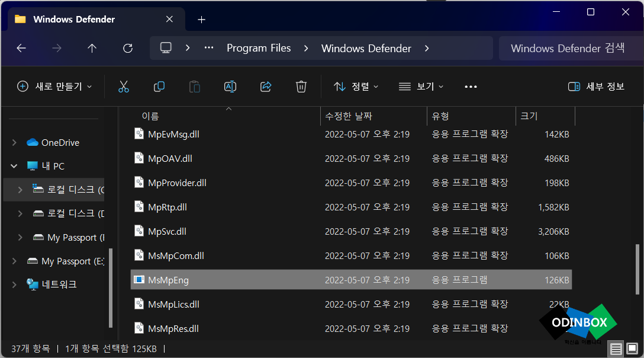Image resolution: width=644 pixels, height=358 pixels.
Task: Open a new tab with plus button
Action: tap(201, 20)
